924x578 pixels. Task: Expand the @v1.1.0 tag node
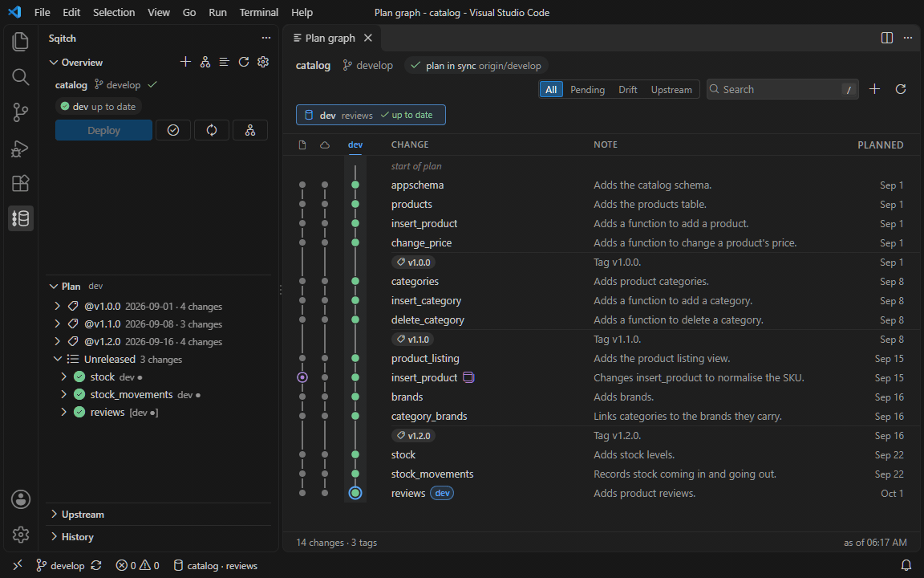(57, 324)
